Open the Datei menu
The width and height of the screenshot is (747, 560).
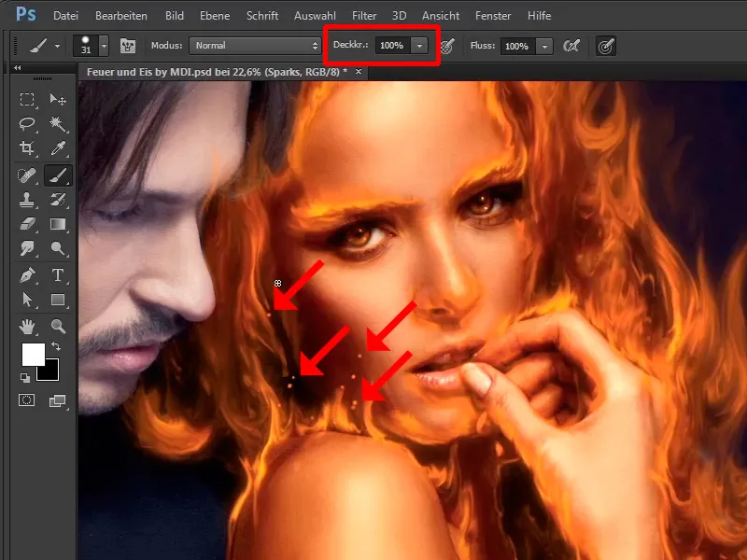pos(65,16)
